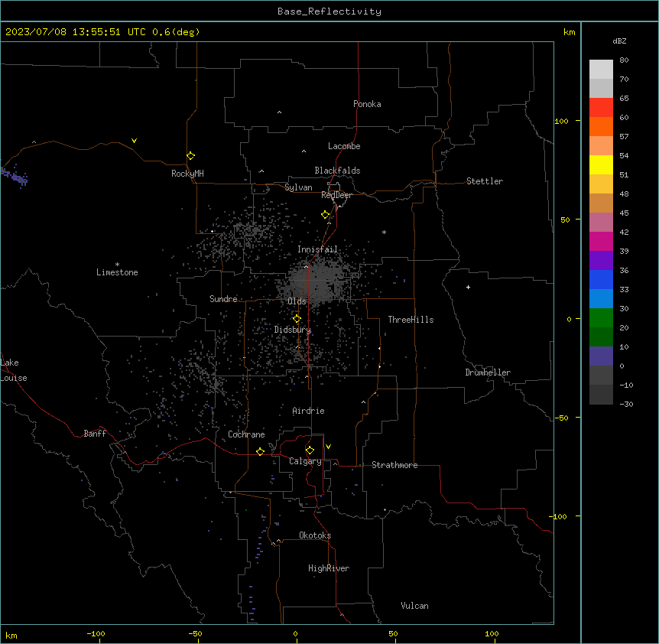Click the green 20–30 dBZ color swatch
This screenshot has height=644, width=659.
[x=601, y=318]
